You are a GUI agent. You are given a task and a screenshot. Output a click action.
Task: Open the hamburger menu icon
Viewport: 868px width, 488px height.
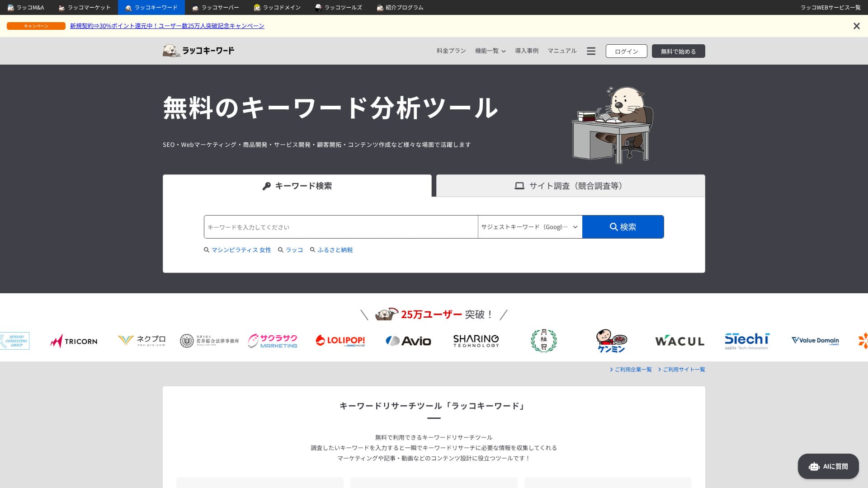pyautogui.click(x=591, y=51)
